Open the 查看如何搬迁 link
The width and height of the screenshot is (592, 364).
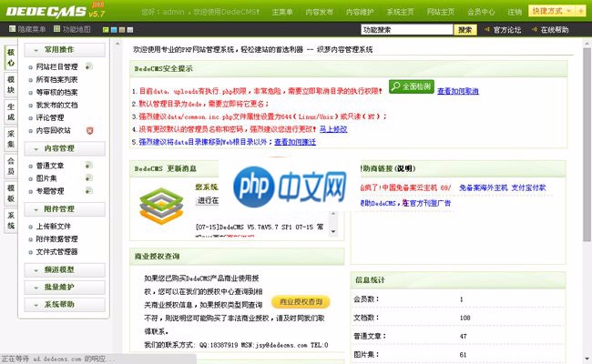coord(295,142)
